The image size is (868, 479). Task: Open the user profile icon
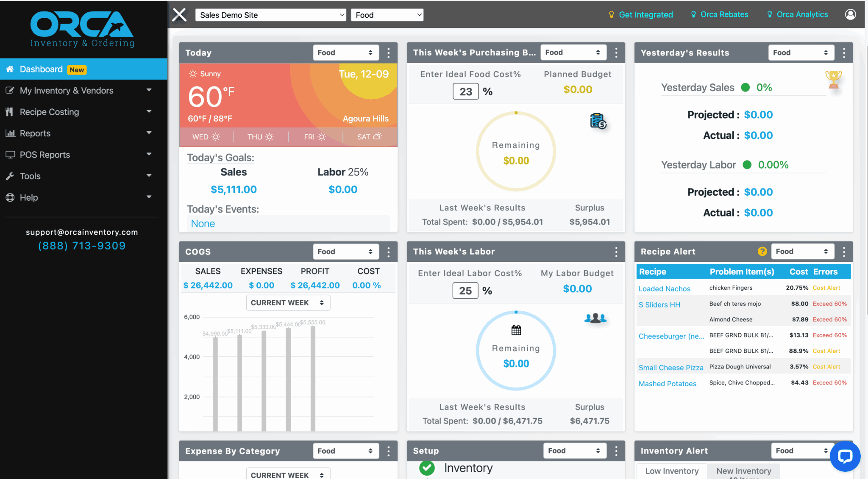click(850, 14)
